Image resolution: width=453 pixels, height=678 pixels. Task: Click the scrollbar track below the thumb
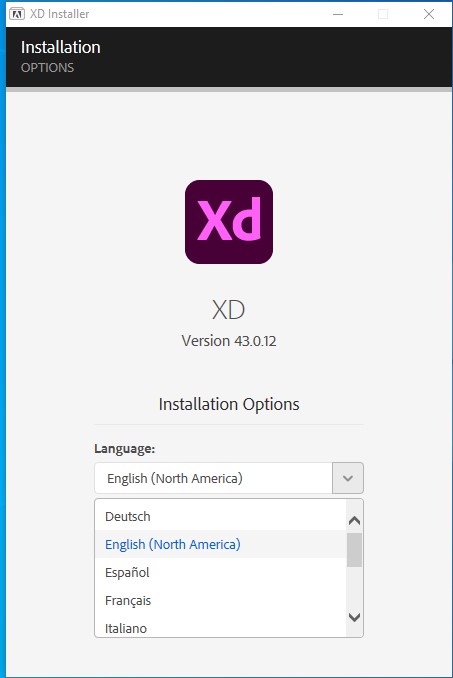354,588
